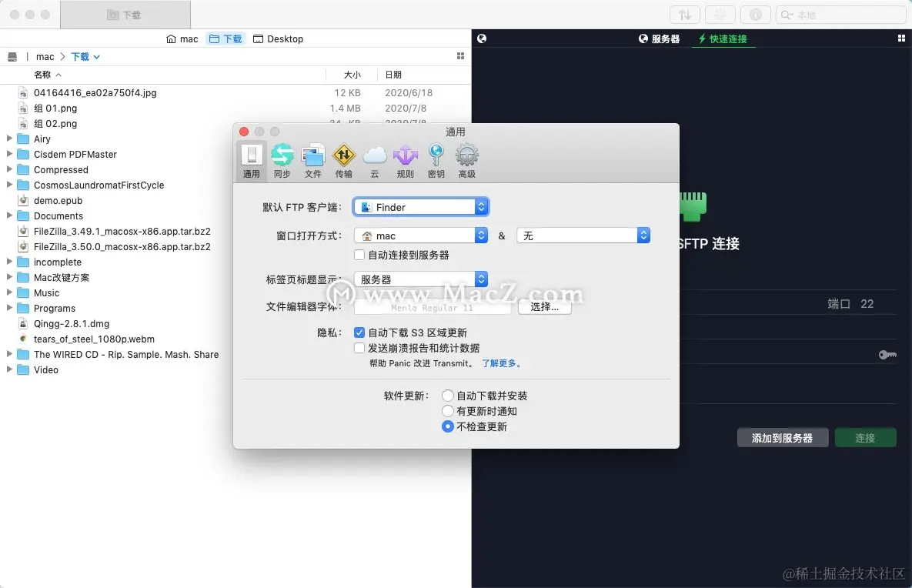Enable 自动连接到服务器 checkbox
This screenshot has width=912, height=588.
coord(359,255)
